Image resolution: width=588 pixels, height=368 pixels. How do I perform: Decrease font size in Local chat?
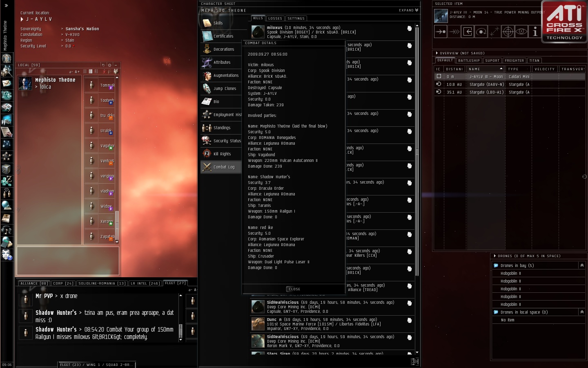71,72
